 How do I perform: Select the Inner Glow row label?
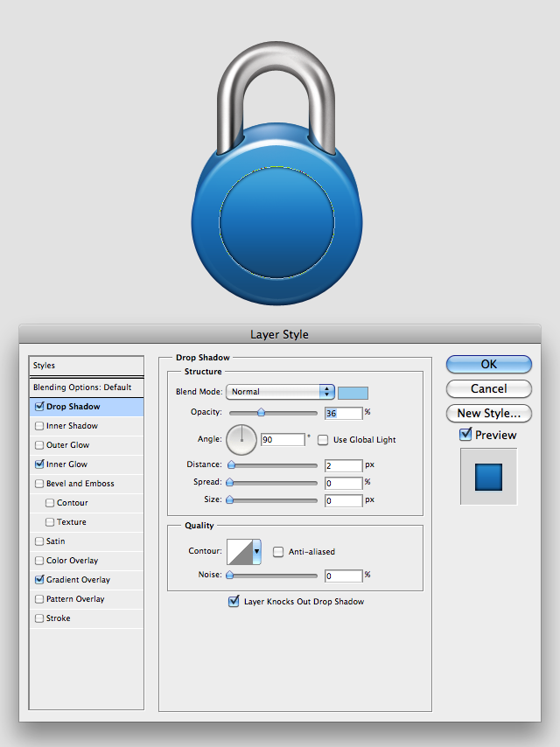point(66,464)
